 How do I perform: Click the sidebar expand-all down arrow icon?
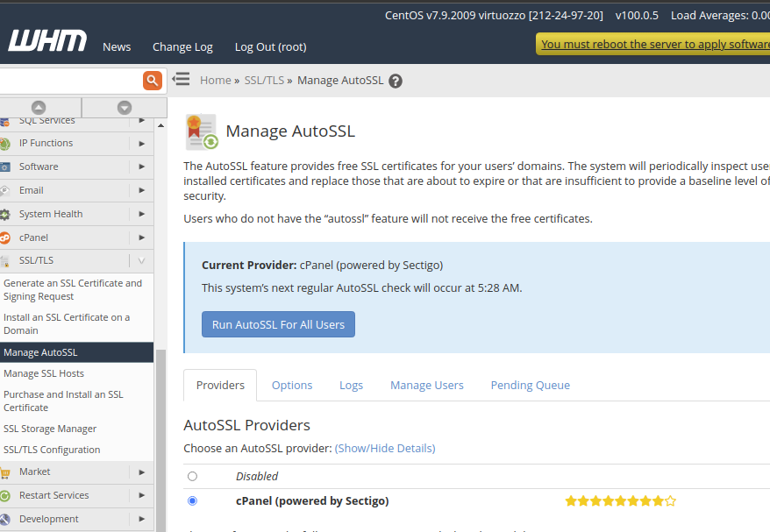pyautogui.click(x=125, y=108)
